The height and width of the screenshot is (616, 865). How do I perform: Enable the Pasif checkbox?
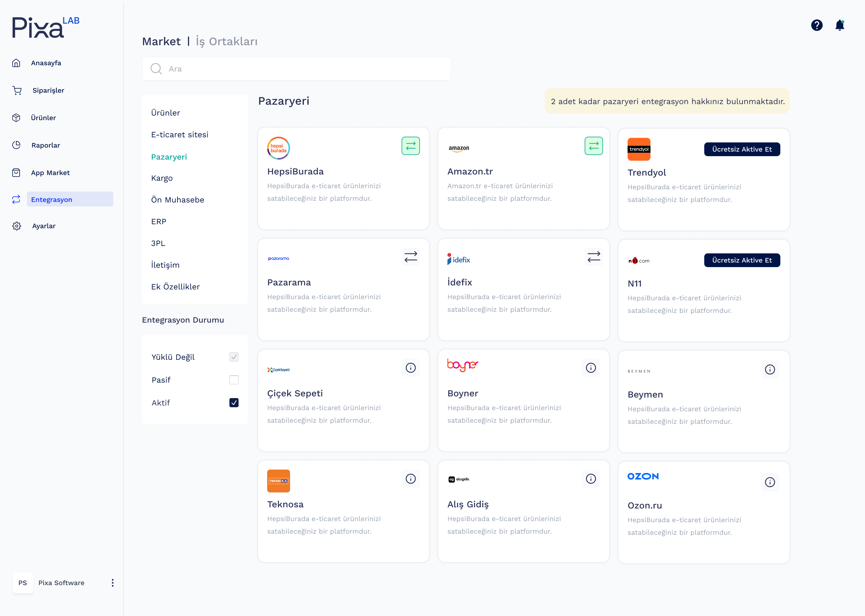click(234, 380)
